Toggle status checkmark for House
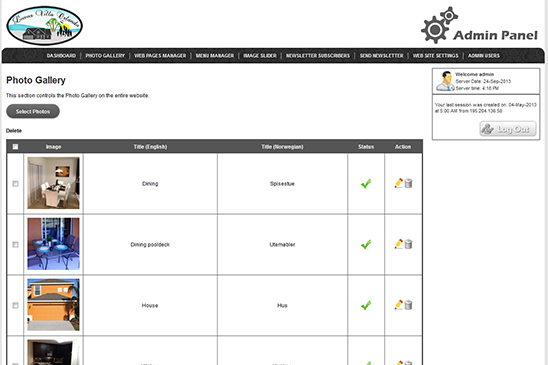This screenshot has height=365, width=548. 366,305
